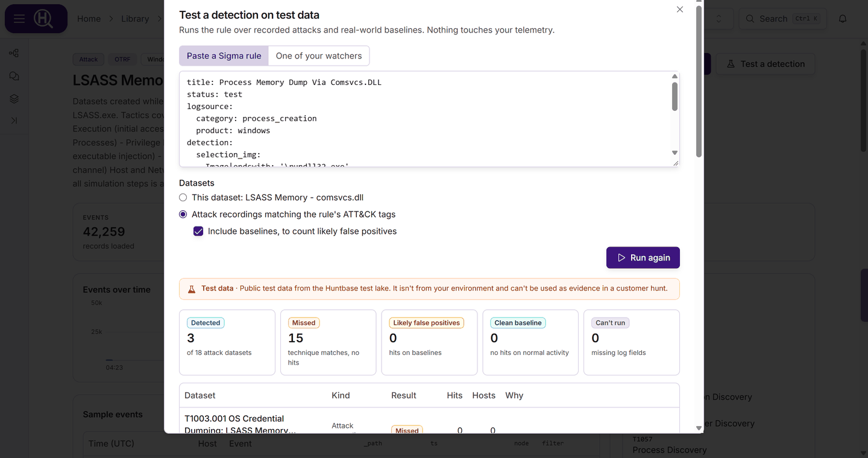868x458 pixels.
Task: Select "Attack recordings matching the rule's ATT&CK tags" radio
Action: tap(183, 214)
